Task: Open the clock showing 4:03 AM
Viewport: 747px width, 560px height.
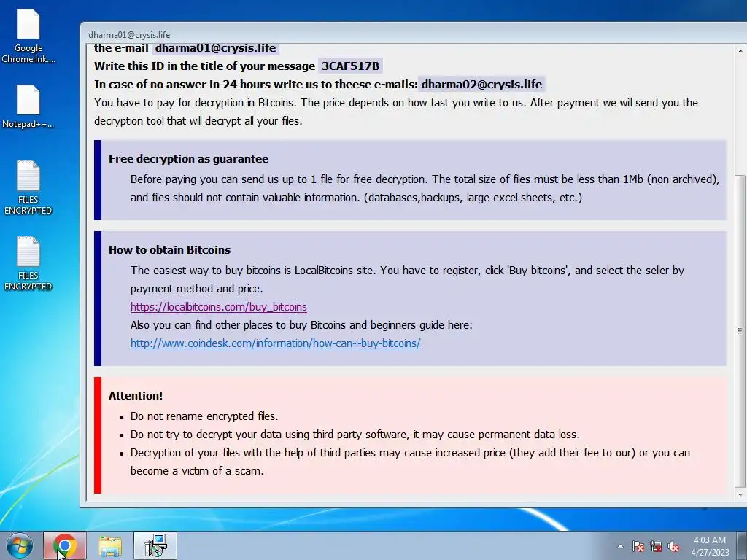Action: [709, 540]
